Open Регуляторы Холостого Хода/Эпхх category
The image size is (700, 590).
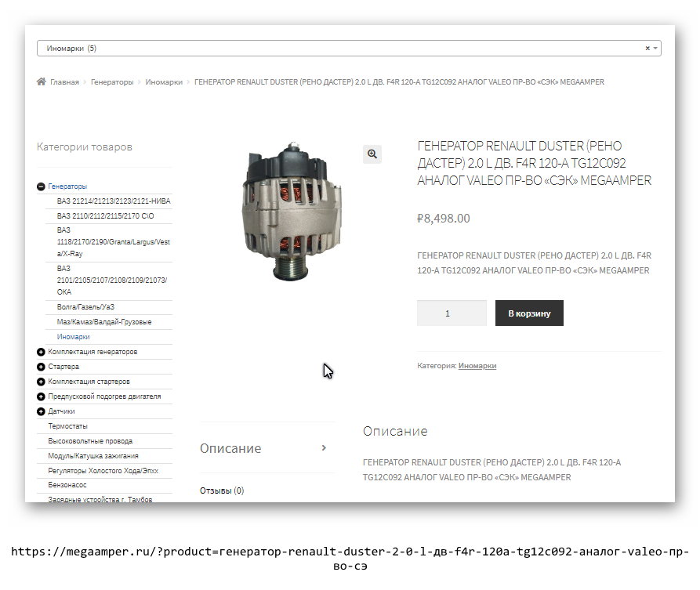click(x=103, y=471)
